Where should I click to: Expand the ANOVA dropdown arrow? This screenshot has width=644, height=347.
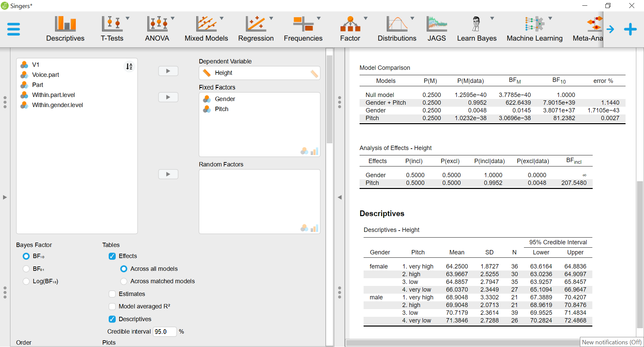click(173, 18)
